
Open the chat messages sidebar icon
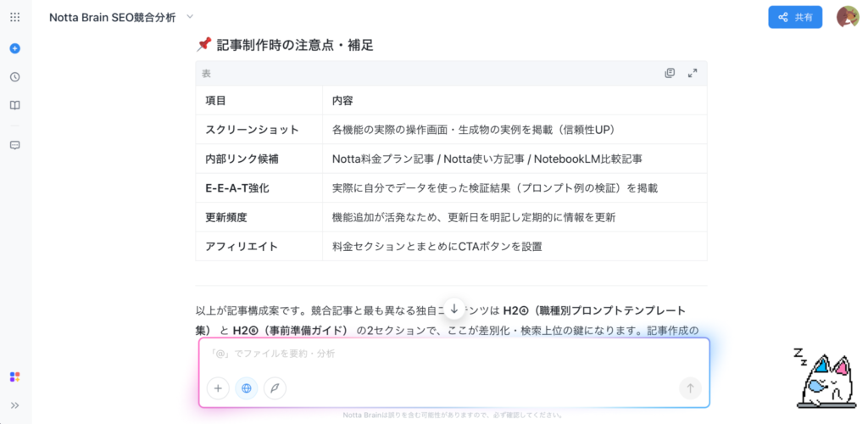click(x=15, y=145)
